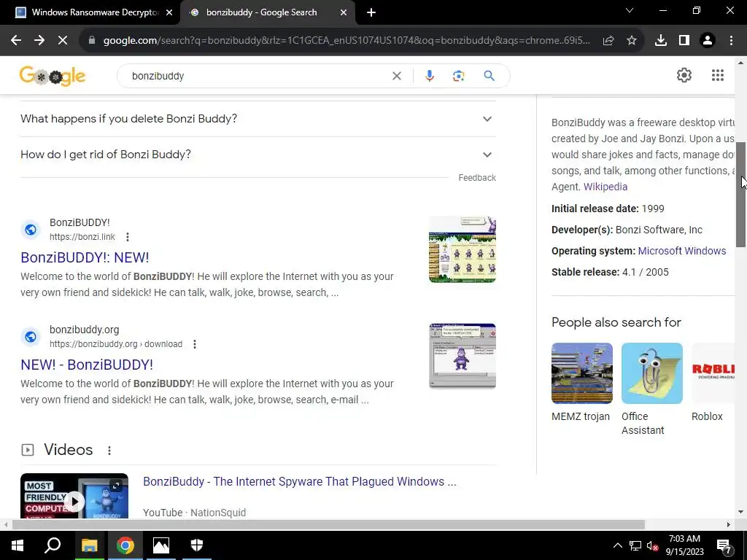This screenshot has width=747, height=560.
Task: Click scroll down arrow on vertical scrollbar
Action: (x=741, y=513)
